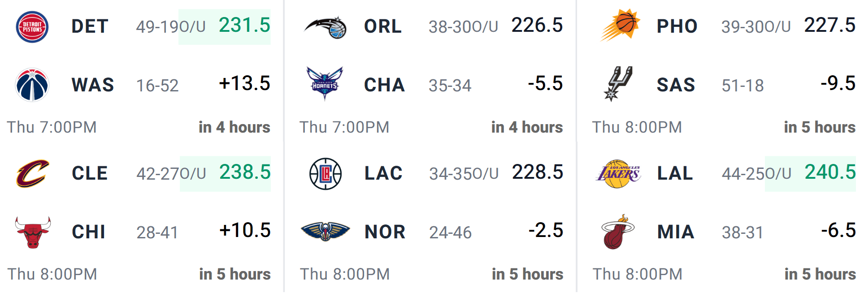Click the Los Angeles Lakers logo
Screen dimensions: 868x293
(x=618, y=174)
